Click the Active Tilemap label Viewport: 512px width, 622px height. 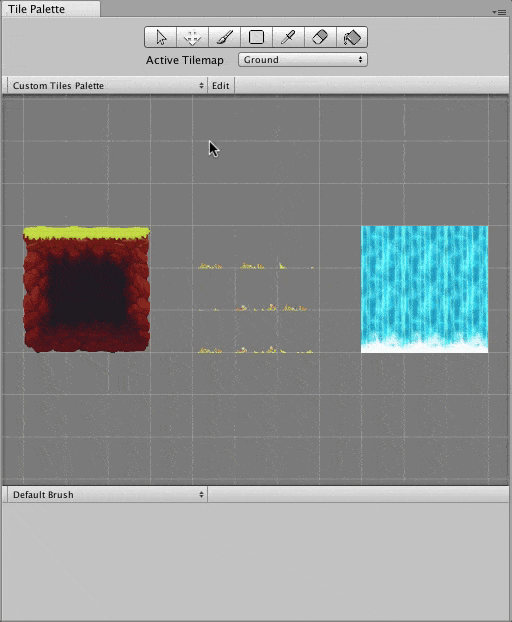click(x=185, y=60)
